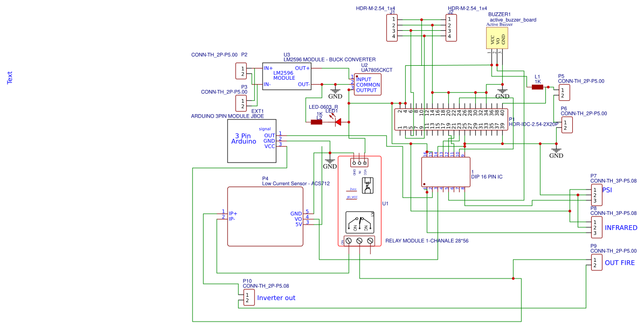Viewport: 644px width, 327px height.
Task: Click the "LED-0603_R" text
Action: coord(323,107)
